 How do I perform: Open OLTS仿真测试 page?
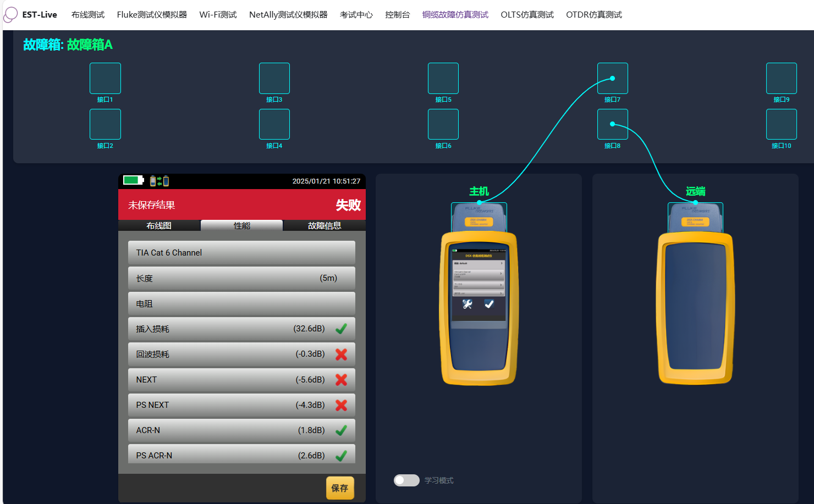pos(527,15)
